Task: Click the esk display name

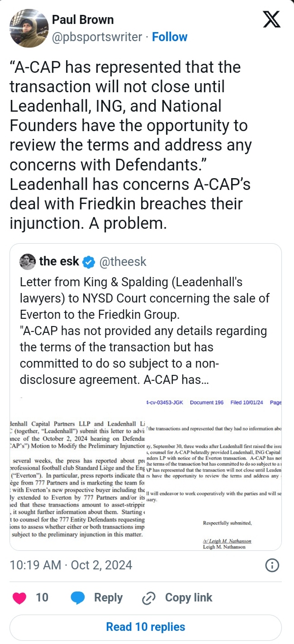Action: (59, 261)
